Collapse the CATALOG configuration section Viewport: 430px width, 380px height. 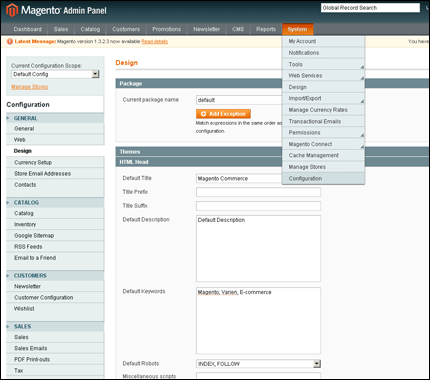coord(55,202)
